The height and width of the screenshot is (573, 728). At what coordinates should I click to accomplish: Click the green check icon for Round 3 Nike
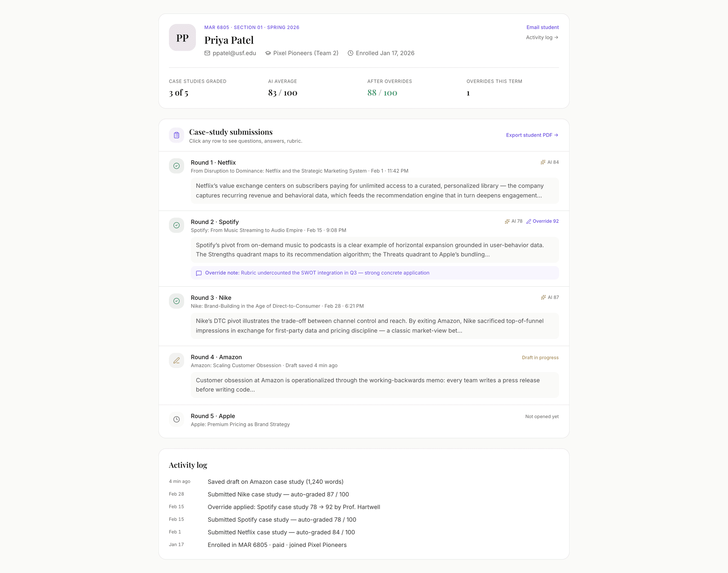pos(177,301)
